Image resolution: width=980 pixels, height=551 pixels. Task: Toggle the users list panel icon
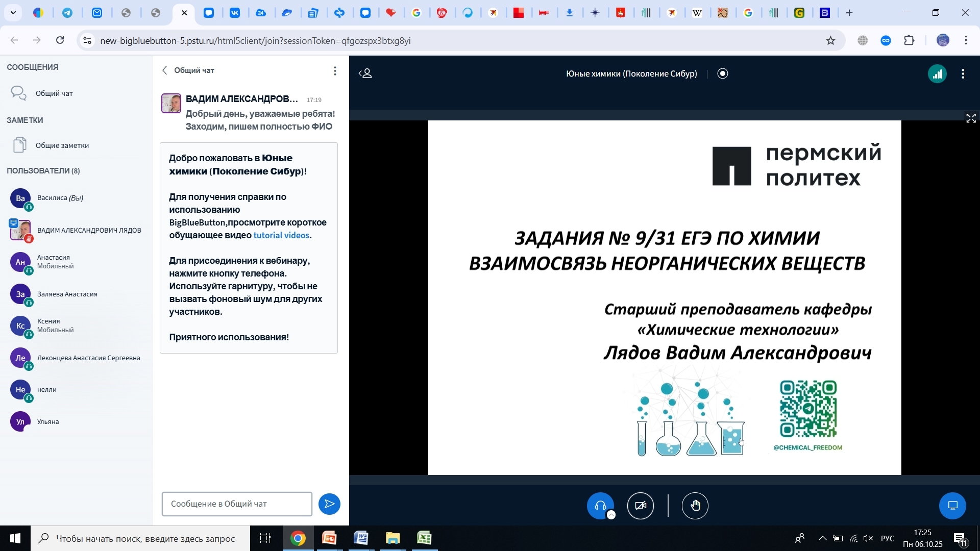[365, 73]
